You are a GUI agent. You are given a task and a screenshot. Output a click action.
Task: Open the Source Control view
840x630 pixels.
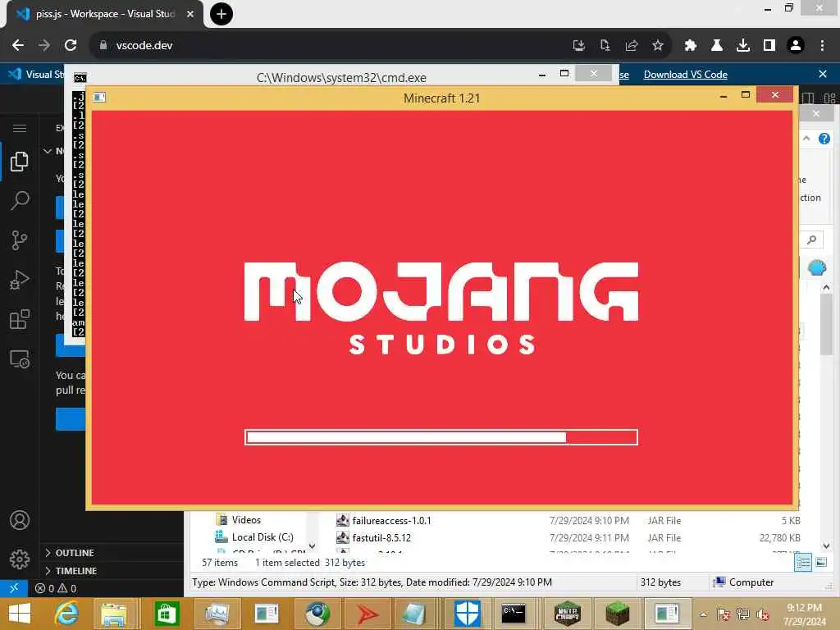click(x=20, y=240)
